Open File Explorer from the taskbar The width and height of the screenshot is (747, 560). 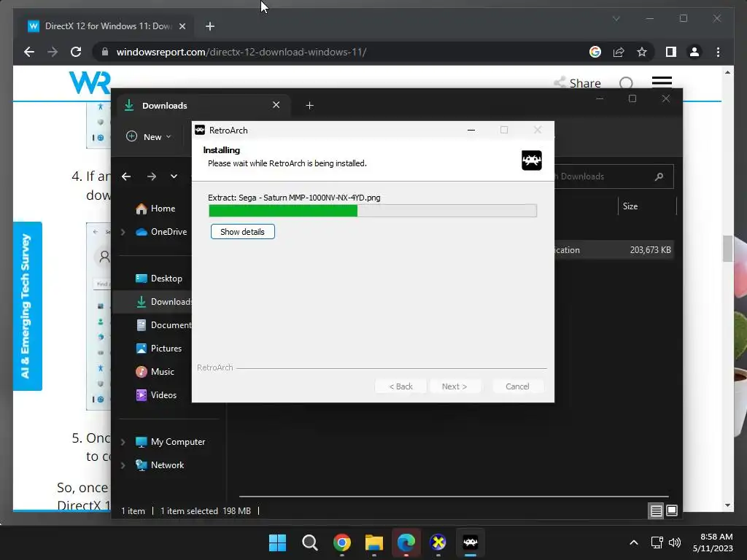[374, 542]
